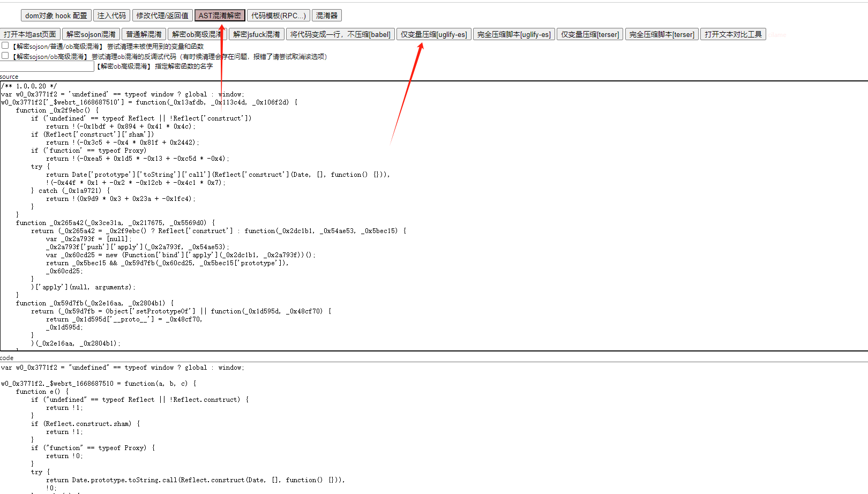This screenshot has height=494, width=868.
Task: Switch to the 混淆器 tool
Action: pyautogui.click(x=327, y=15)
